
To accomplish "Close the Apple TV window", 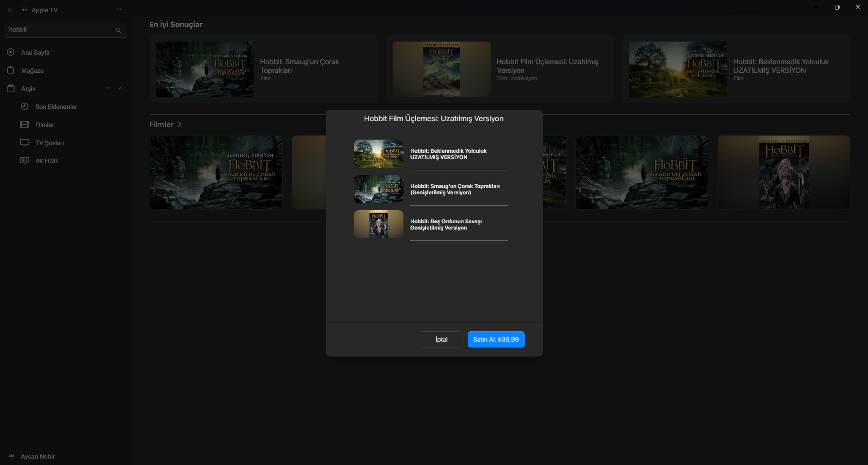I will pyautogui.click(x=858, y=7).
